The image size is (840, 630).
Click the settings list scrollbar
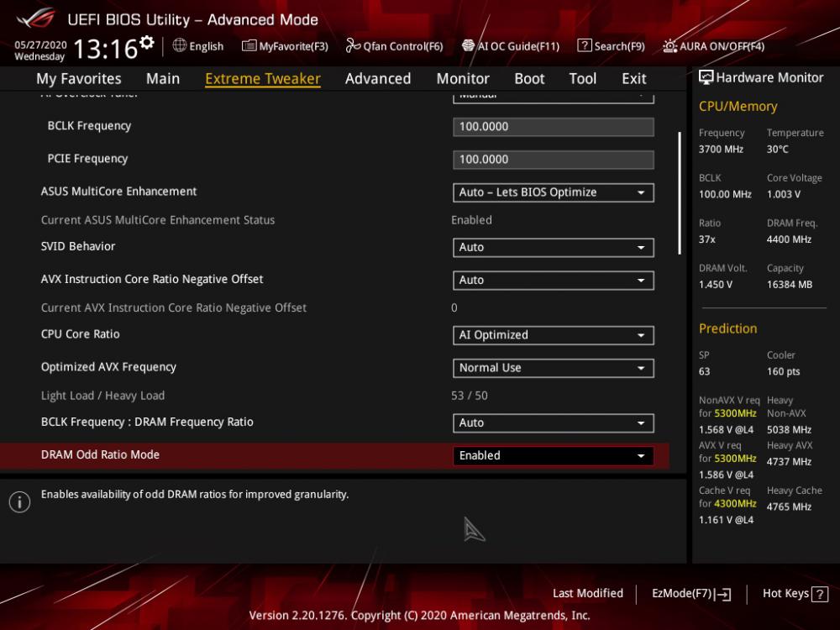tap(680, 193)
